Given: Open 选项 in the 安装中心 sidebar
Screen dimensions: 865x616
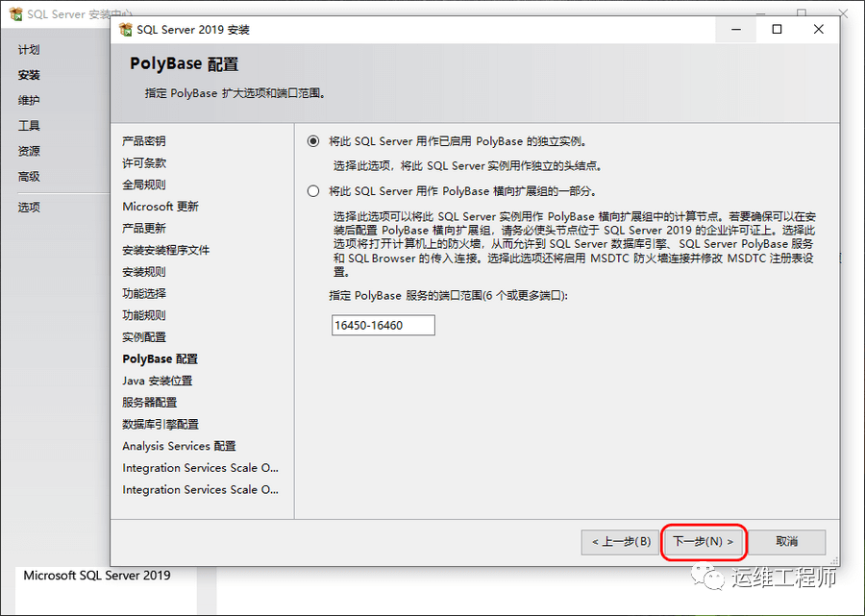Looking at the screenshot, I should 29,208.
